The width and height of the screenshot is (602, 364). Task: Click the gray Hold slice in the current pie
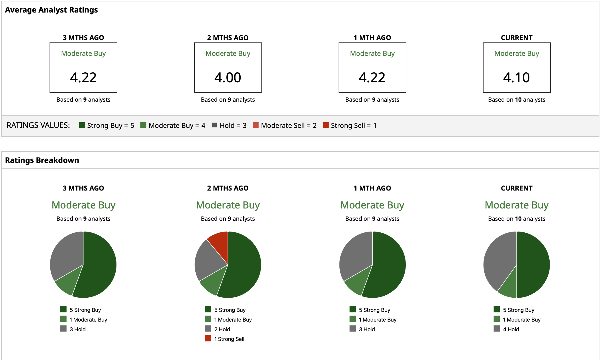tap(500, 259)
